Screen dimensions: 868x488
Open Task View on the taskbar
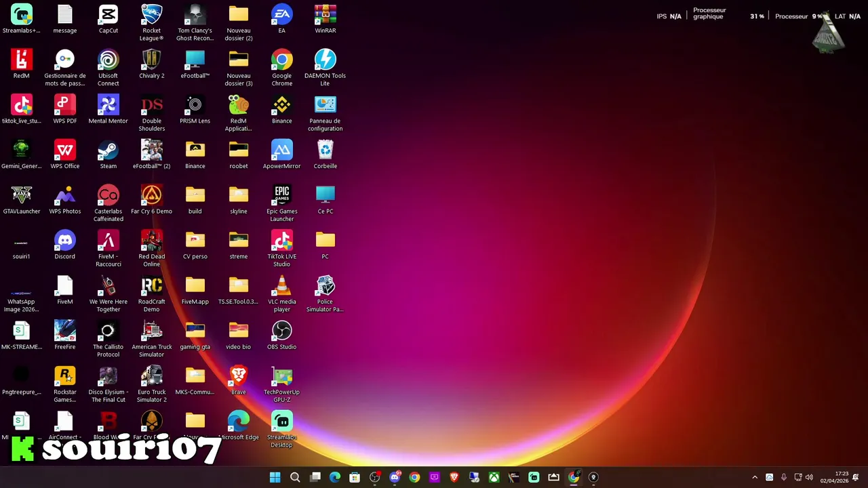[315, 477]
